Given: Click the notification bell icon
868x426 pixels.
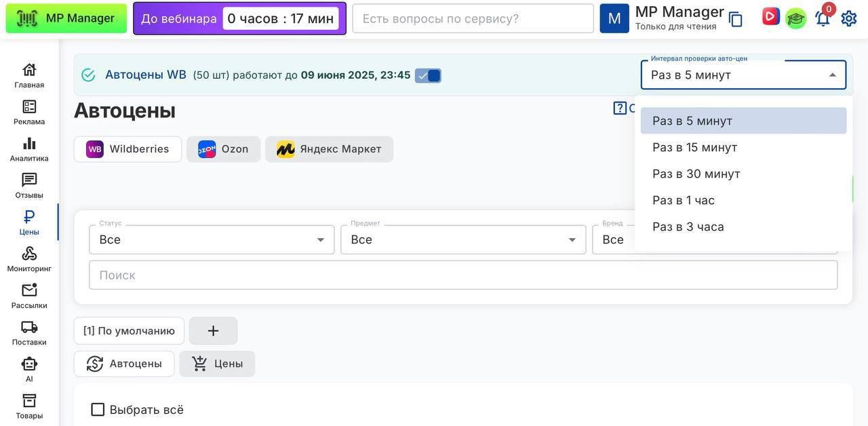Looking at the screenshot, I should pos(823,18).
